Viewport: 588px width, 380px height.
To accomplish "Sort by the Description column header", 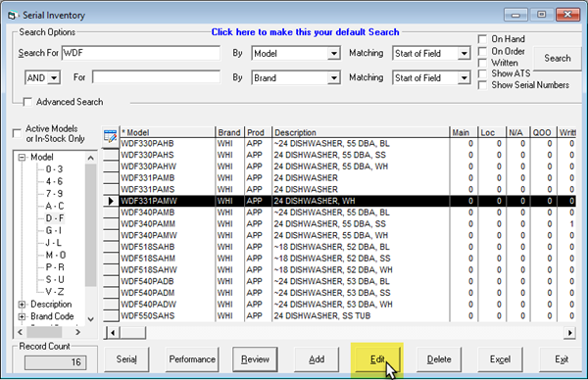I will 361,132.
